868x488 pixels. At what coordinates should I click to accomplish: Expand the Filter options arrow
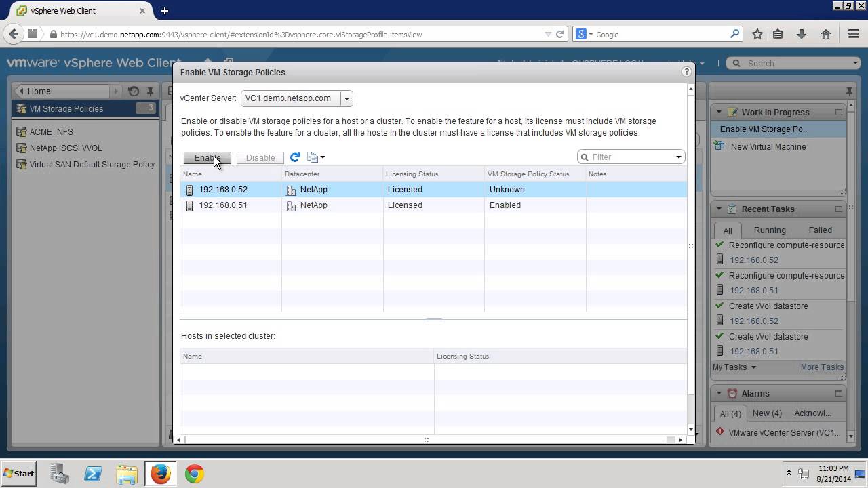coord(678,157)
